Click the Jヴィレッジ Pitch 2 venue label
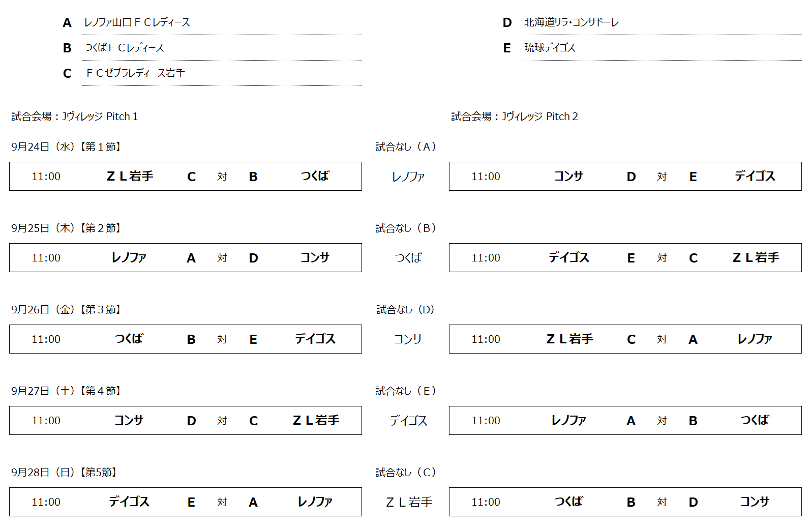Viewport: 812px width, 527px height. (515, 116)
